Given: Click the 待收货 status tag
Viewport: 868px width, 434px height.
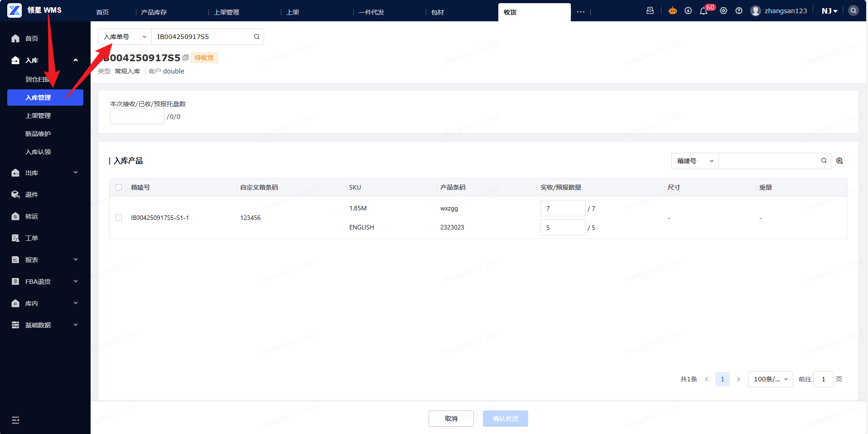Looking at the screenshot, I should pos(204,58).
